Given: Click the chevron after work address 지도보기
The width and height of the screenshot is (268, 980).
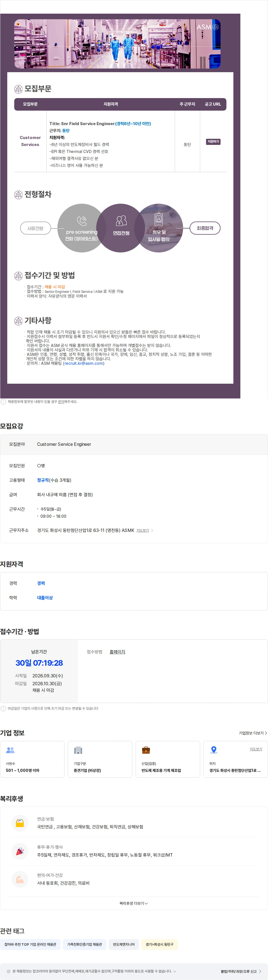Looking at the screenshot, I should point(152,530).
